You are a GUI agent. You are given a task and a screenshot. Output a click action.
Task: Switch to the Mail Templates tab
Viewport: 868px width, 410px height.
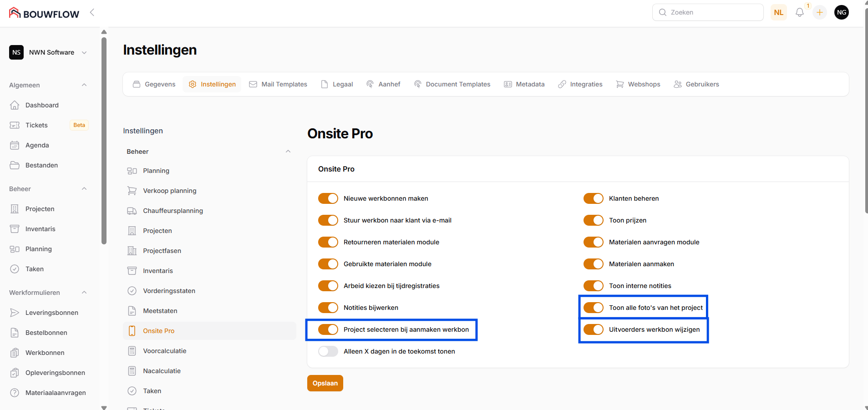click(x=278, y=84)
